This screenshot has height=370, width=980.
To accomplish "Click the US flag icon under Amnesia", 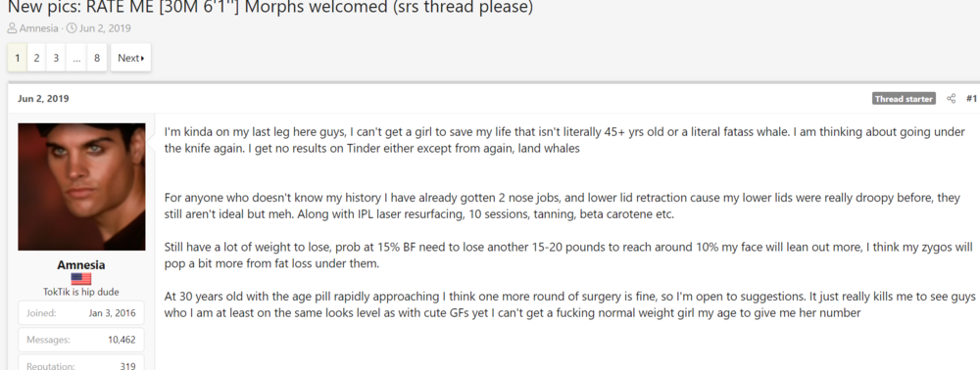I will 81,279.
